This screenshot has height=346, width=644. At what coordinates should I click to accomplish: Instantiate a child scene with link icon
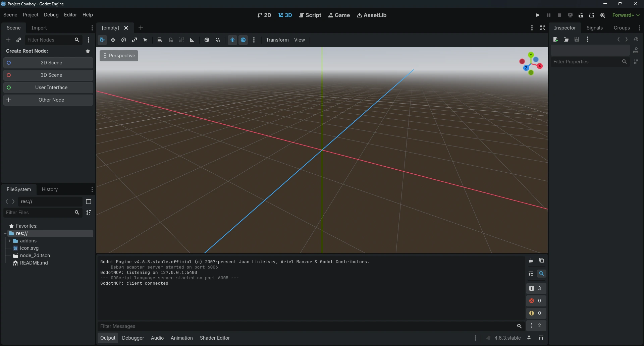tap(19, 40)
